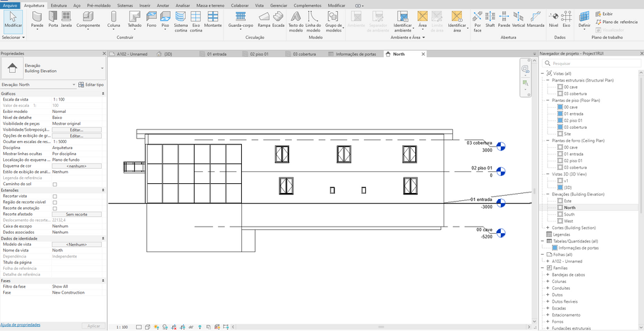
Task: Toggle Recorte de anotação checkbox
Action: click(x=55, y=208)
